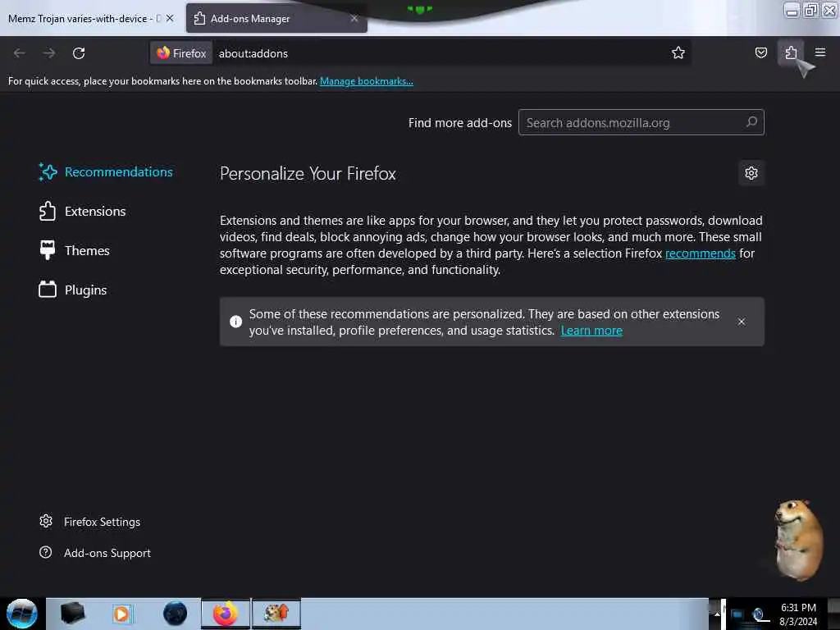Image resolution: width=840 pixels, height=630 pixels.
Task: Open the dark globe taskbar icon
Action: coord(176,614)
